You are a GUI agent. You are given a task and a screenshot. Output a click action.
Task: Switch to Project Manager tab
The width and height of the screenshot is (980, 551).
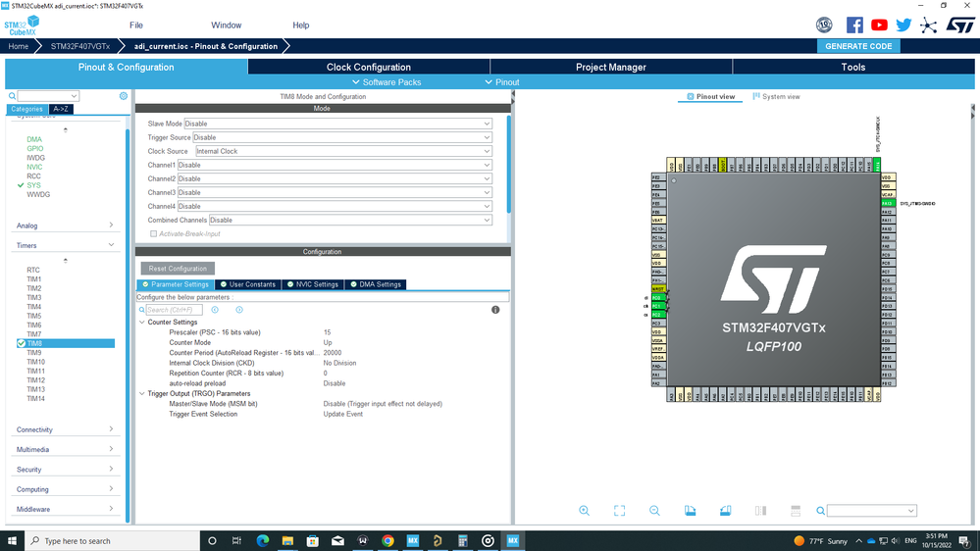click(610, 67)
